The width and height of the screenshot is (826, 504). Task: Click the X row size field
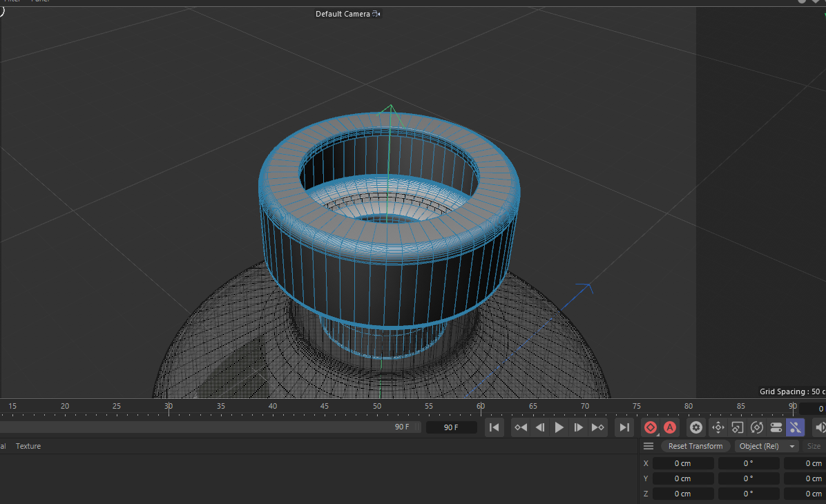point(805,463)
